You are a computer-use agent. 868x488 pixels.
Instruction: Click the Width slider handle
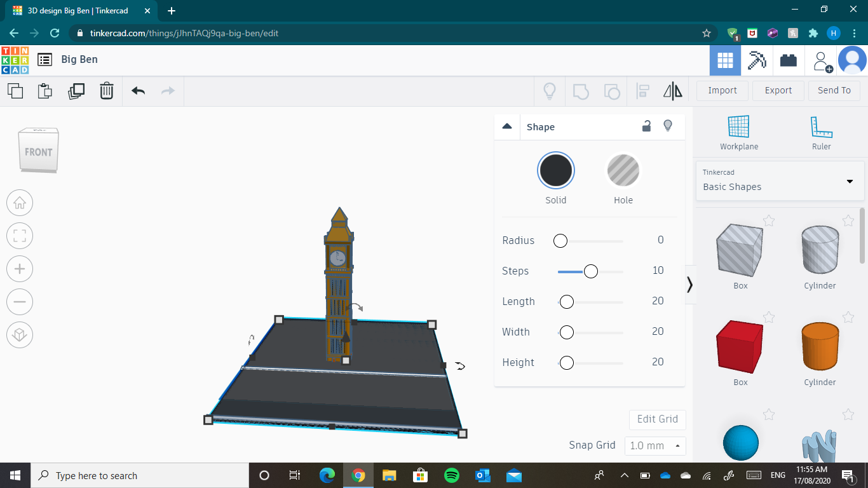(x=566, y=332)
